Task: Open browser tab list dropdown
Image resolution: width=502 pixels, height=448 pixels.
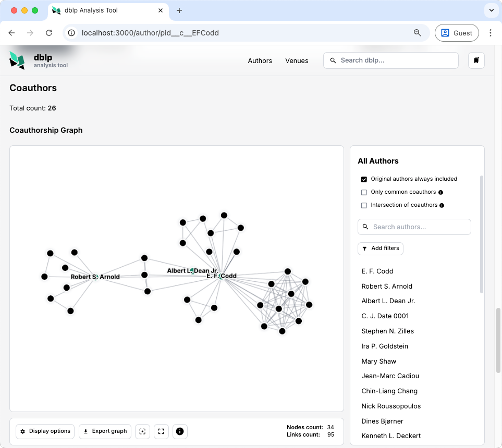Action: tap(490, 10)
